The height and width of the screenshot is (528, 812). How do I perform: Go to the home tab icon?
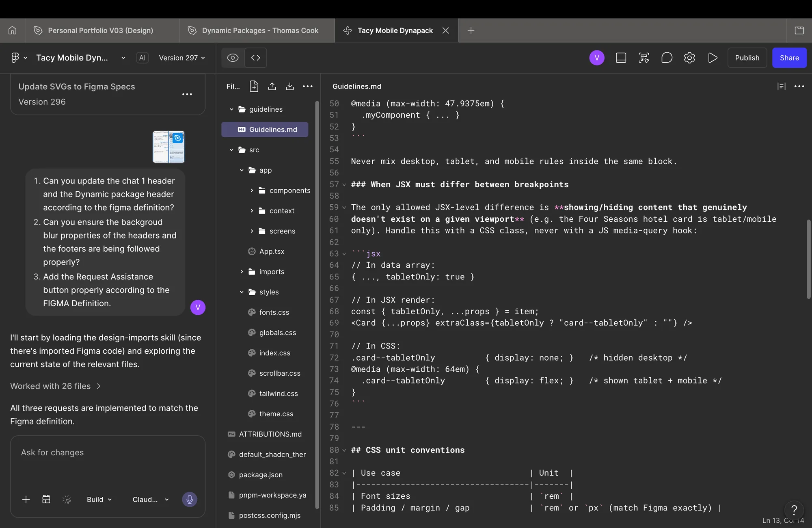point(12,30)
